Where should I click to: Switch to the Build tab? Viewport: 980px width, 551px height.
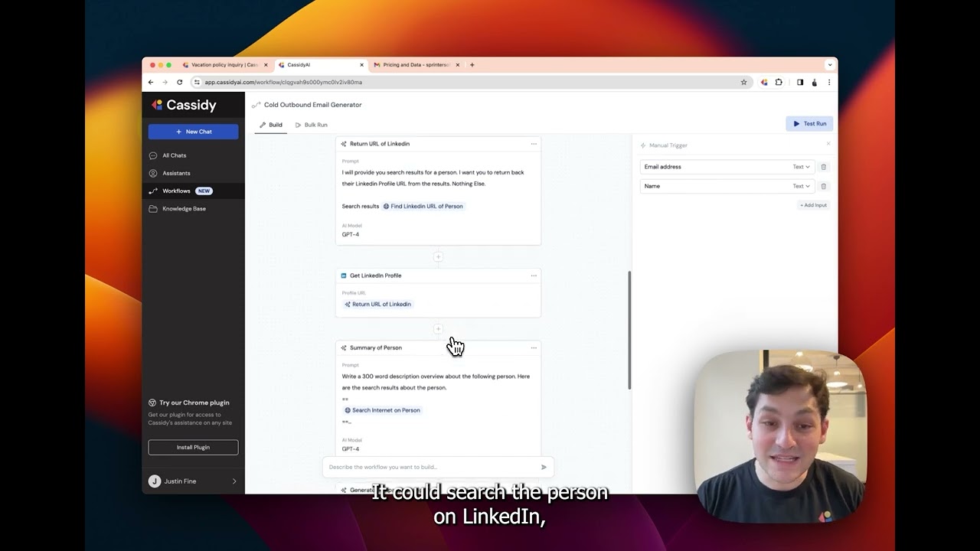[x=270, y=125]
